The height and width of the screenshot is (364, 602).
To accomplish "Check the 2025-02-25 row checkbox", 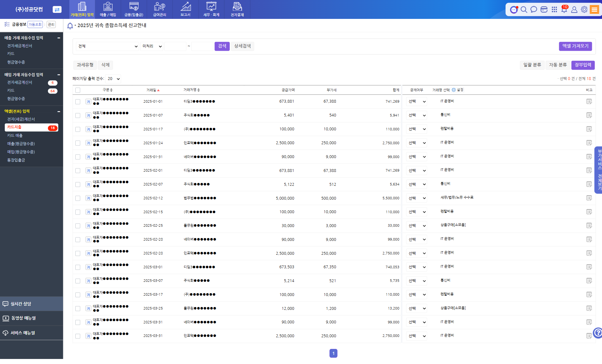I will coord(78,226).
